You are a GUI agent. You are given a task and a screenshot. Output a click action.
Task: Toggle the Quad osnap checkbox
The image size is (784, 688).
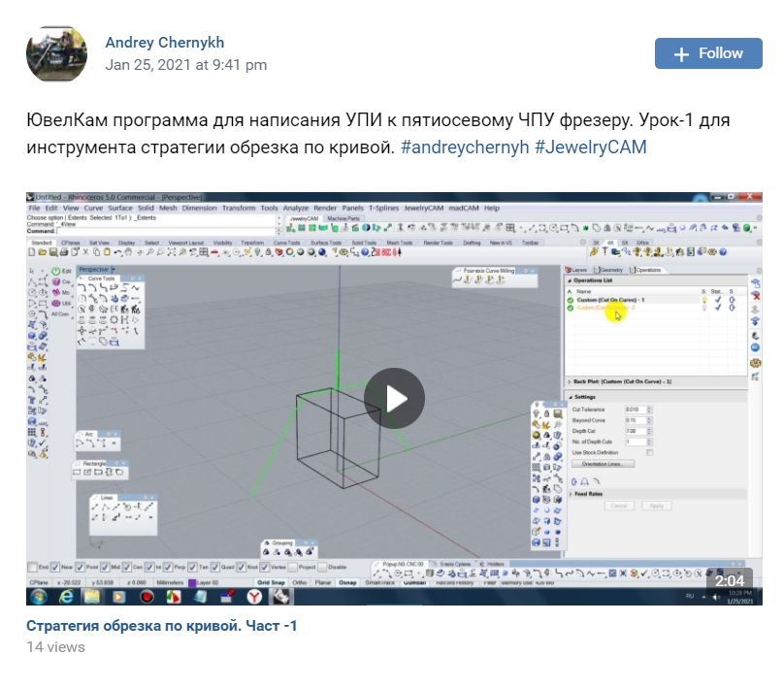pyautogui.click(x=215, y=567)
